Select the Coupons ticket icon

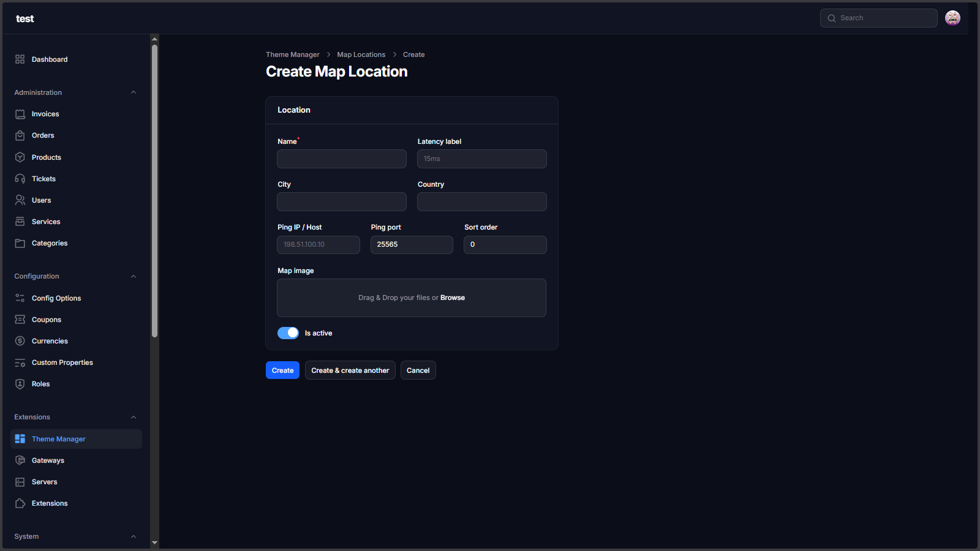pos(20,320)
